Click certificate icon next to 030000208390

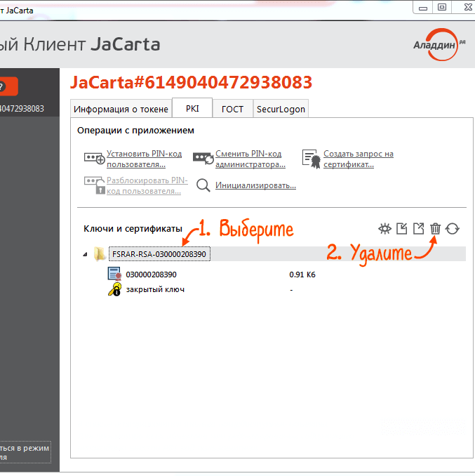[x=114, y=274]
